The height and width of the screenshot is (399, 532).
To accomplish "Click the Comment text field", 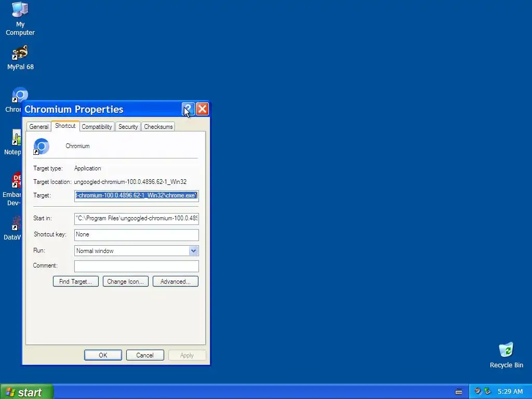I will click(137, 267).
